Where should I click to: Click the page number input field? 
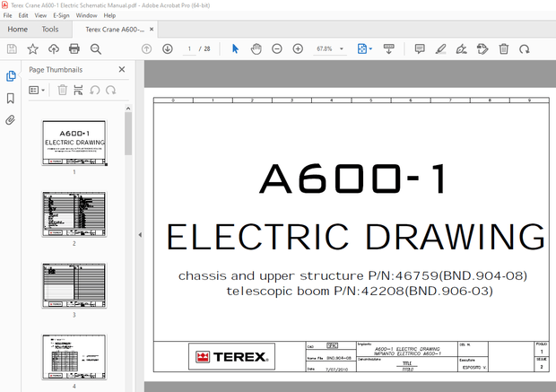point(189,49)
